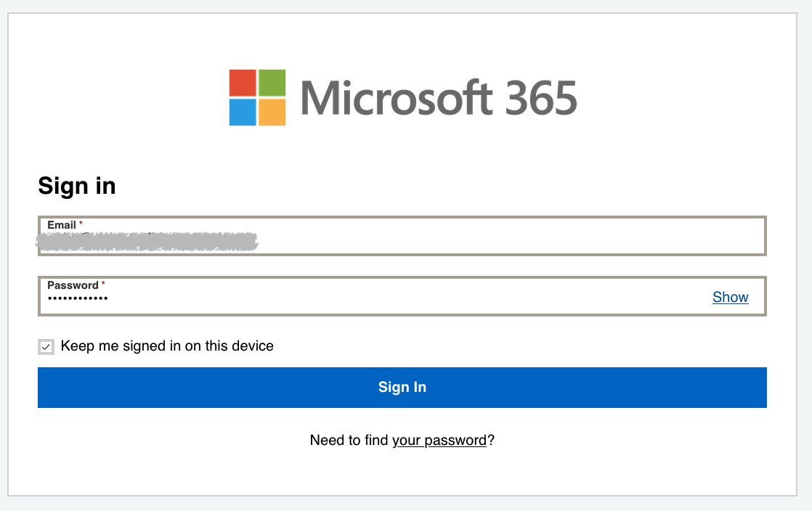The height and width of the screenshot is (511, 812).
Task: Click the red asterisk beside Password
Action: click(103, 284)
